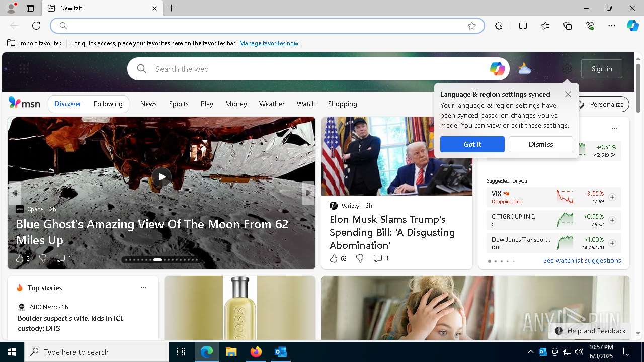Open Task View on taskbar
This screenshot has height=362, width=644.
click(181, 352)
